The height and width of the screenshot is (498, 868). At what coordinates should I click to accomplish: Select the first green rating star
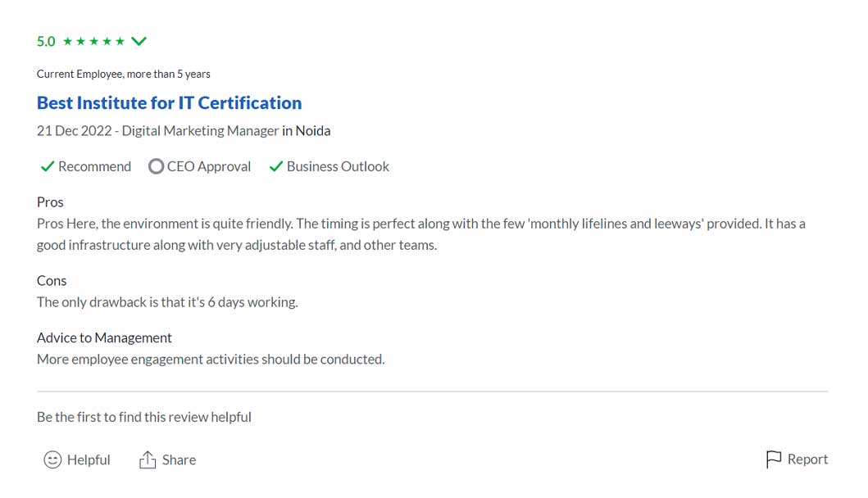(69, 41)
